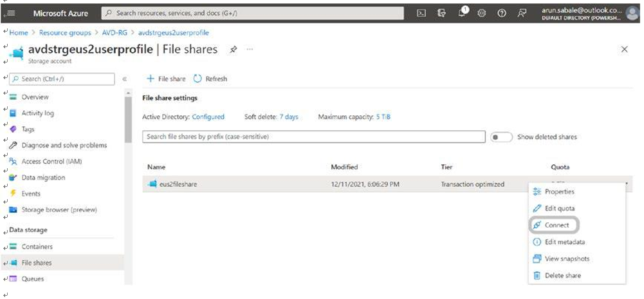The height and width of the screenshot is (299, 644).
Task: Click the Containers icon in sidebar
Action: (x=14, y=247)
